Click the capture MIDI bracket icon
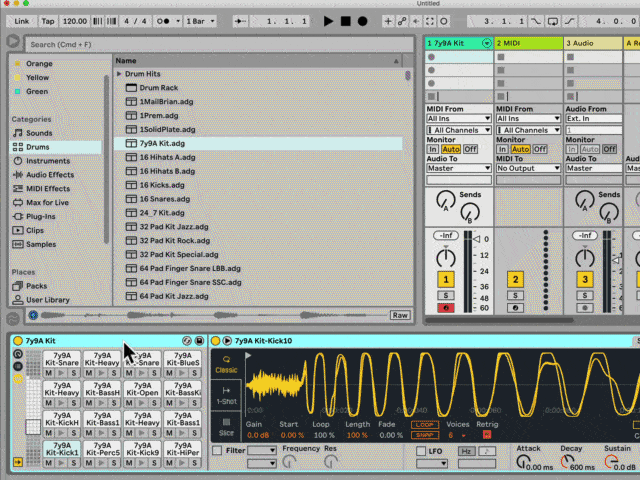Viewport: 640px width, 480px height. coord(430,21)
